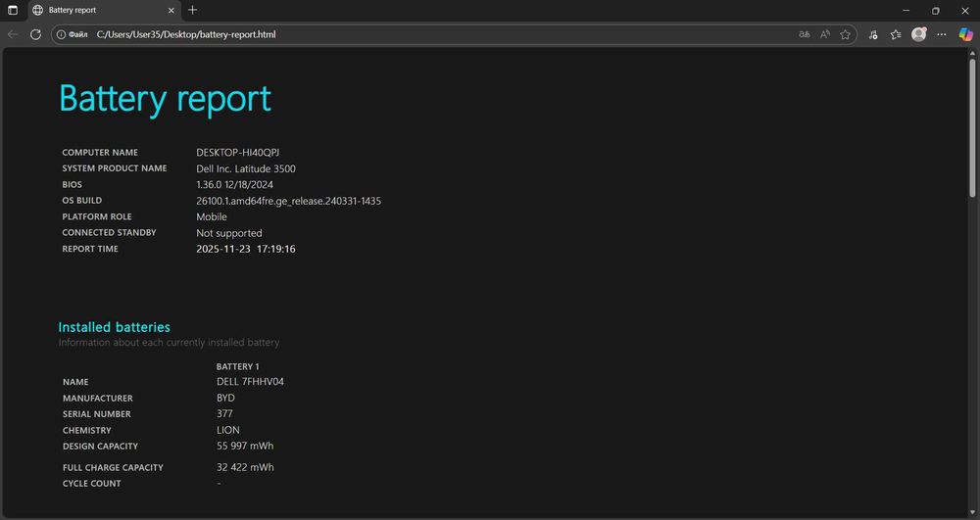This screenshot has height=520, width=980.
Task: Click the CONNECTED STANDBY label
Action: pos(109,232)
